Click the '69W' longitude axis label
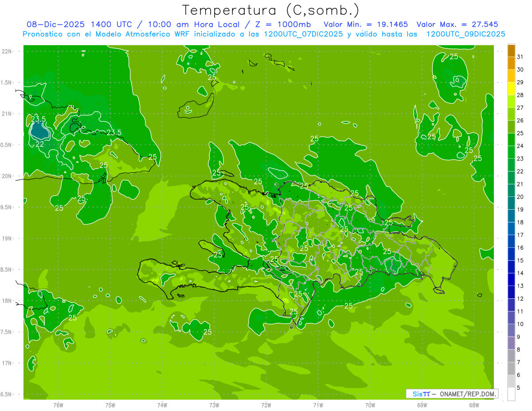The width and height of the screenshot is (532, 411). tap(422, 405)
